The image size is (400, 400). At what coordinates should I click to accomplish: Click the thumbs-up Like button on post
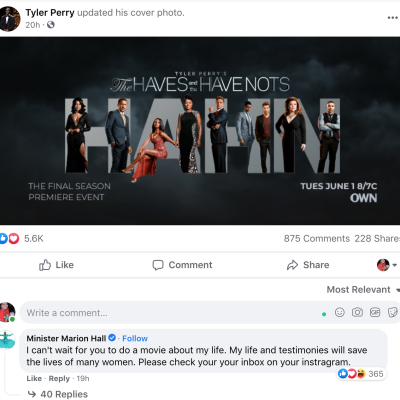56,265
